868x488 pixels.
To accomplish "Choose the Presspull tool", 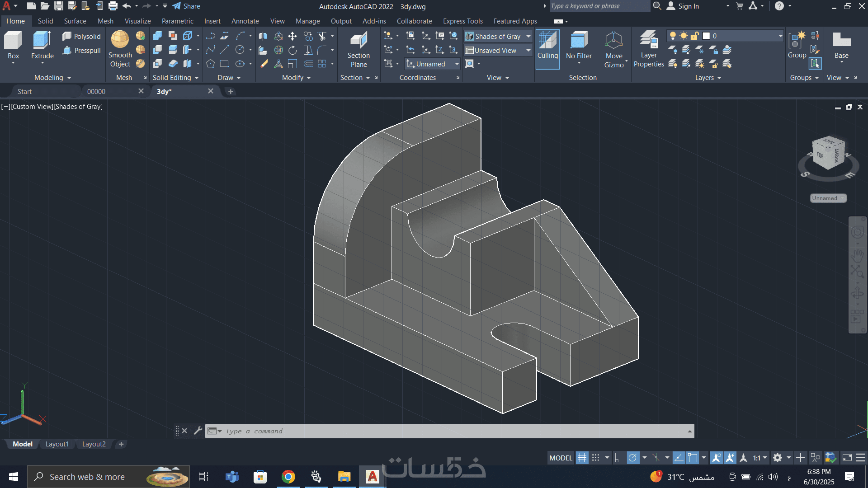I will (82, 50).
